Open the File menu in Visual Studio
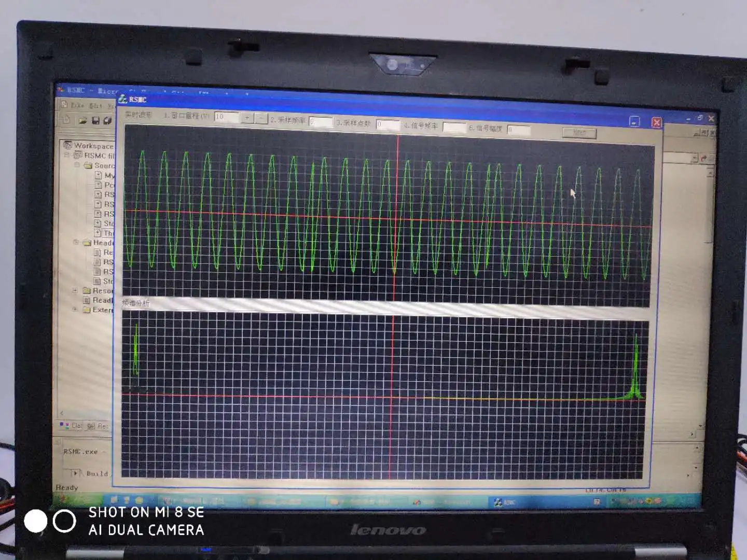 [x=77, y=105]
